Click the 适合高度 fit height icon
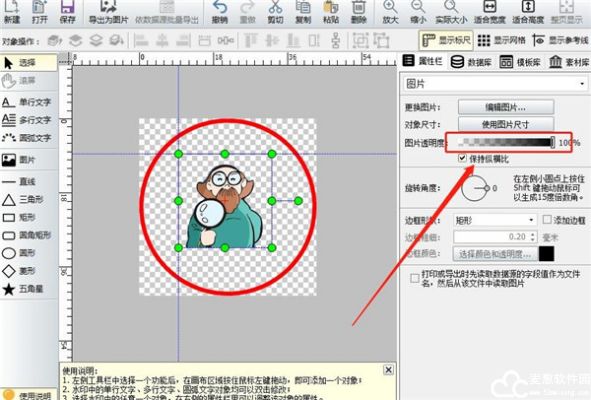 point(528,12)
